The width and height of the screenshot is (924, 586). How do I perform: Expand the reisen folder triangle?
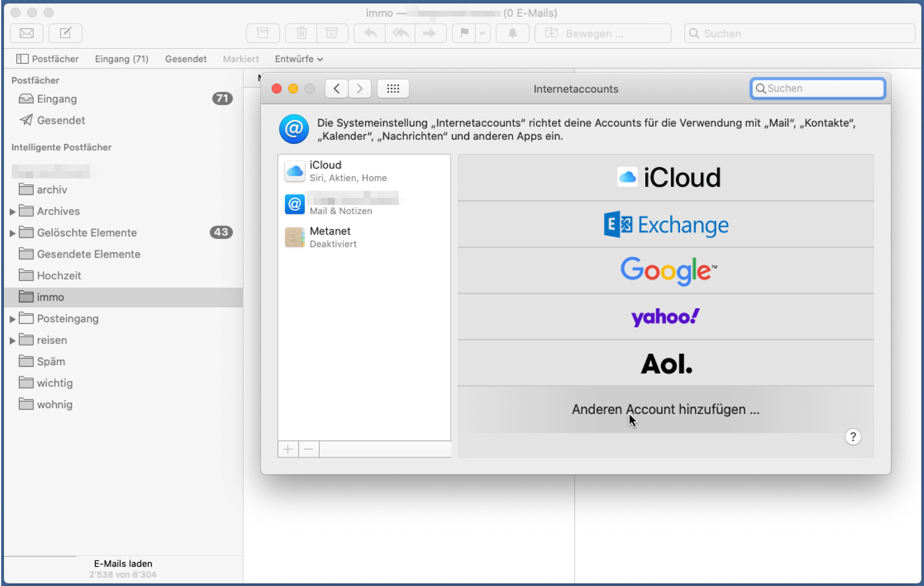click(12, 340)
